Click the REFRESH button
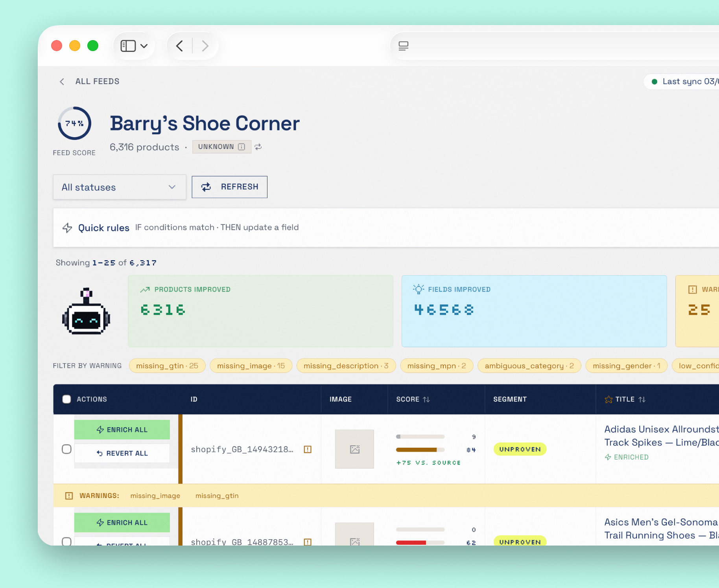Viewport: 719px width, 588px height. [x=230, y=187]
